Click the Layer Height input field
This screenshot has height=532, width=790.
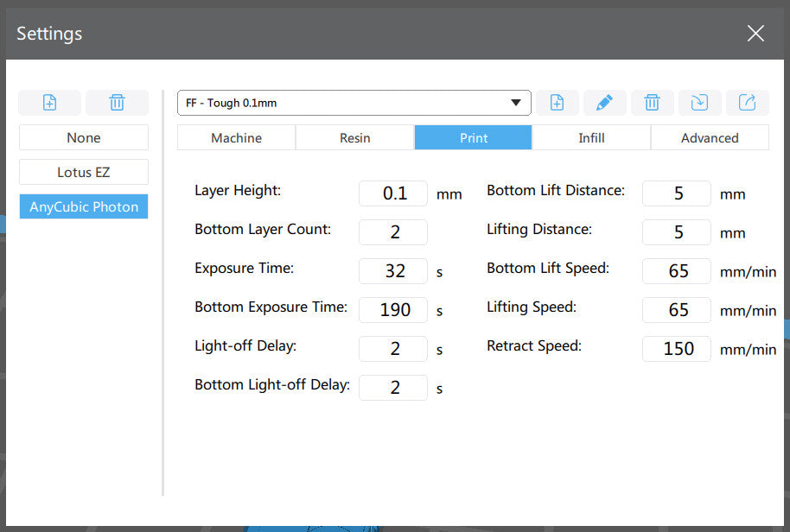[x=393, y=193]
